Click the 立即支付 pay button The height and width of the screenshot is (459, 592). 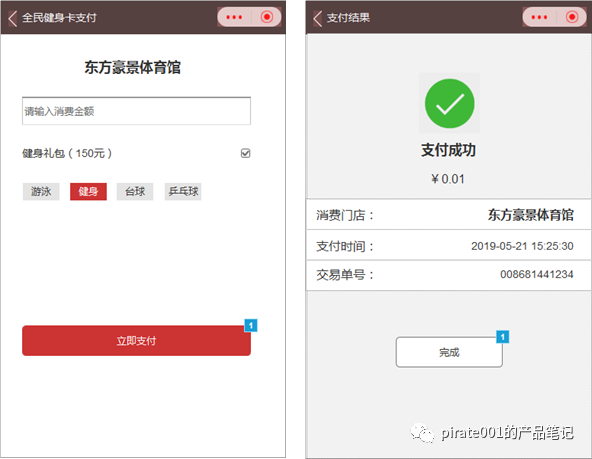coord(136,340)
